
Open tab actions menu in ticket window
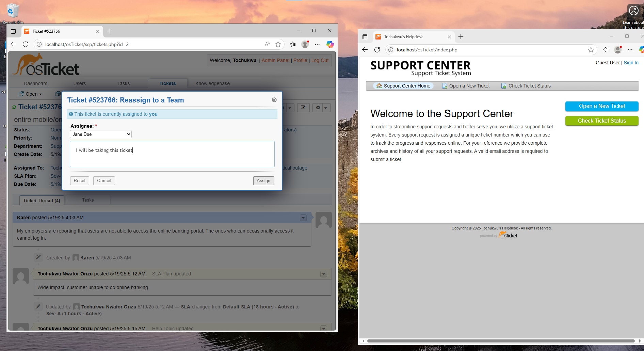pos(13,31)
